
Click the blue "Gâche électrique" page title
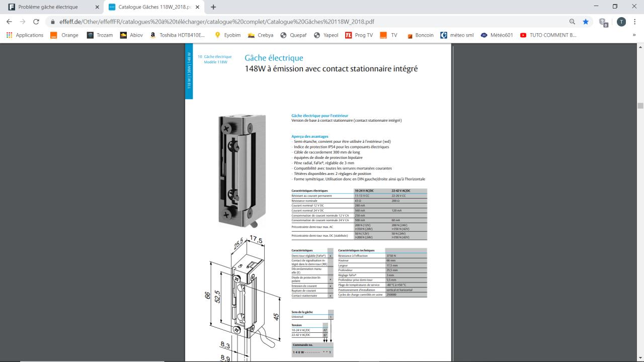tap(274, 58)
